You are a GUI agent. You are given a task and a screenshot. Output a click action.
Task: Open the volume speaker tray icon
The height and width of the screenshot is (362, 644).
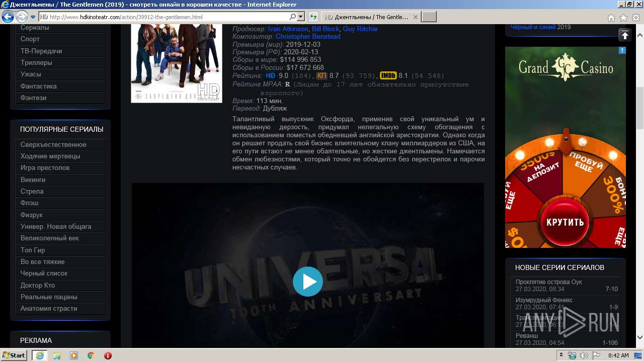pos(584,355)
